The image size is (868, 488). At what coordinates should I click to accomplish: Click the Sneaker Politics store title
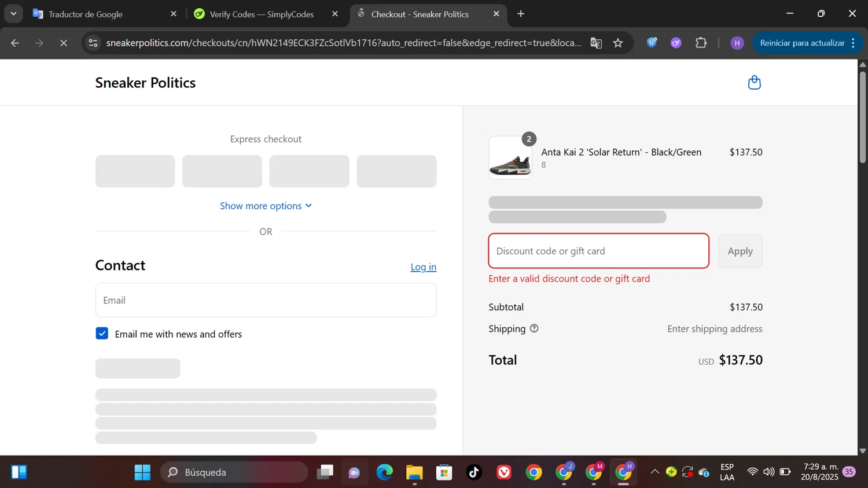(145, 83)
